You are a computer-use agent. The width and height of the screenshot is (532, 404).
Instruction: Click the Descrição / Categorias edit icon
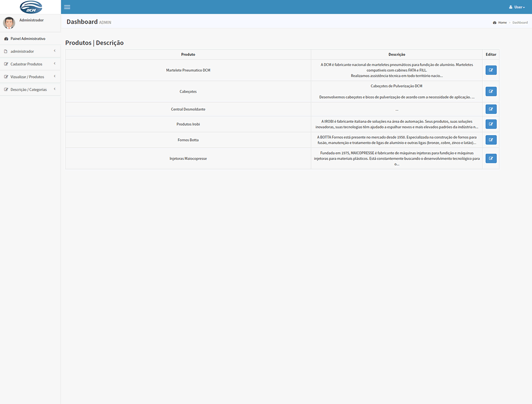(6, 89)
